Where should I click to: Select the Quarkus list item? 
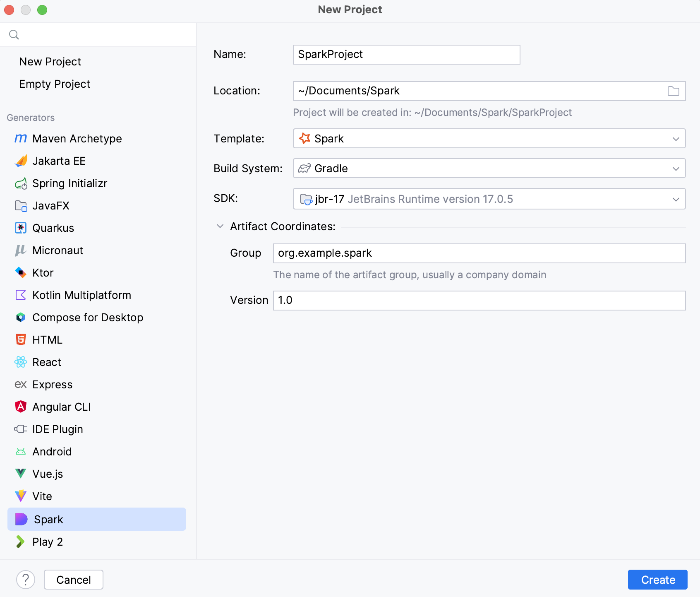pyautogui.click(x=97, y=228)
